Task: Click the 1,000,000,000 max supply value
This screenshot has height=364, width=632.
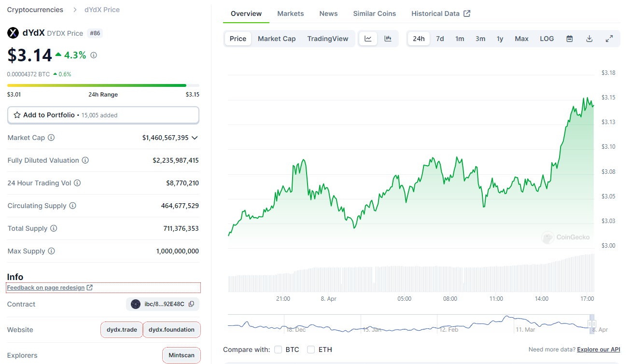Action: [177, 251]
